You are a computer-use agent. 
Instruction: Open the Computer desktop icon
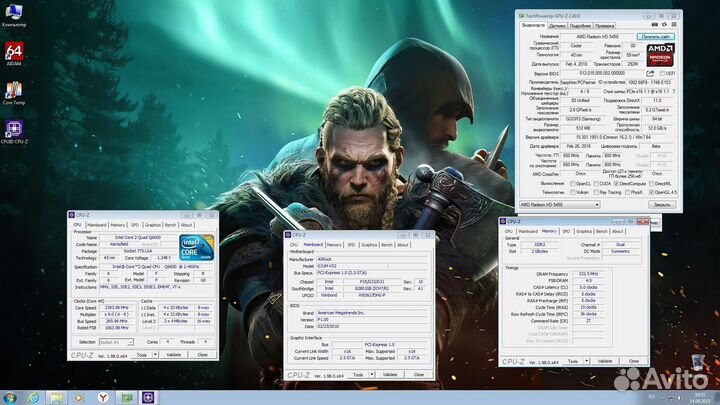point(14,15)
